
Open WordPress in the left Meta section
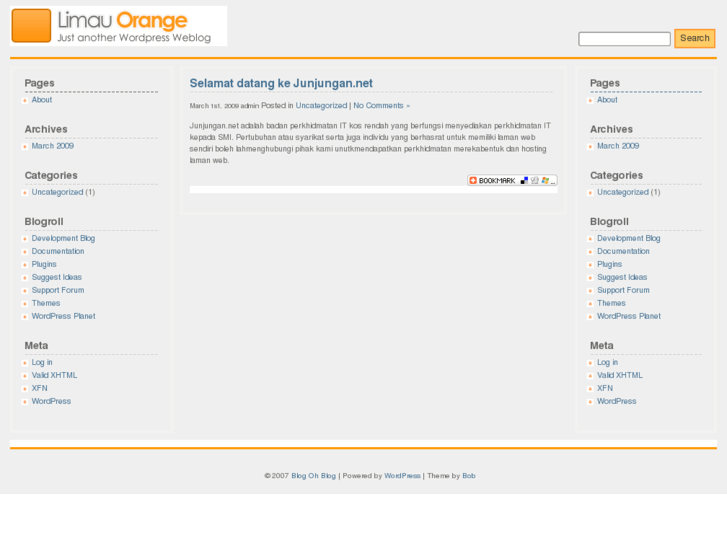[x=51, y=401]
